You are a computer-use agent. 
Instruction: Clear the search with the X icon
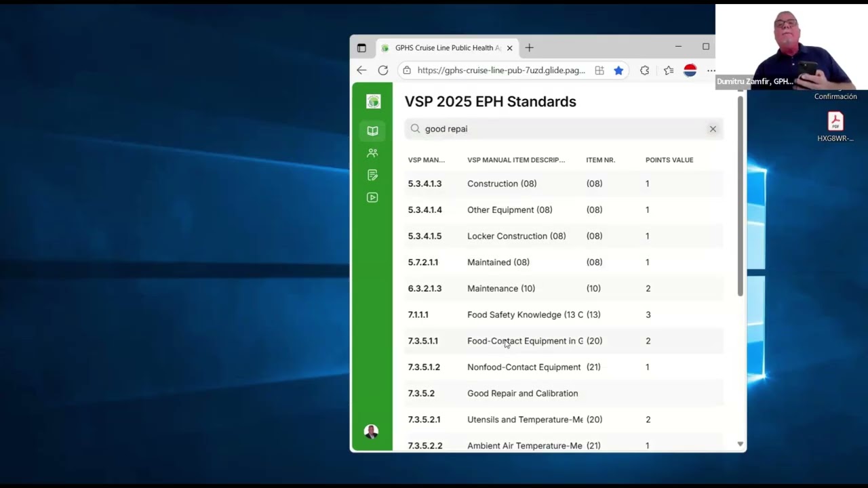pyautogui.click(x=713, y=129)
